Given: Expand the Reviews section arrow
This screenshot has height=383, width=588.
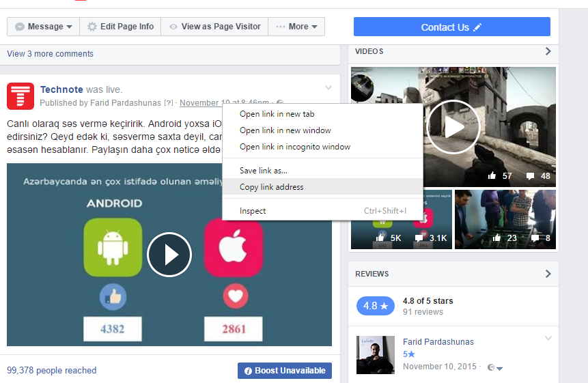Looking at the screenshot, I should coord(548,274).
